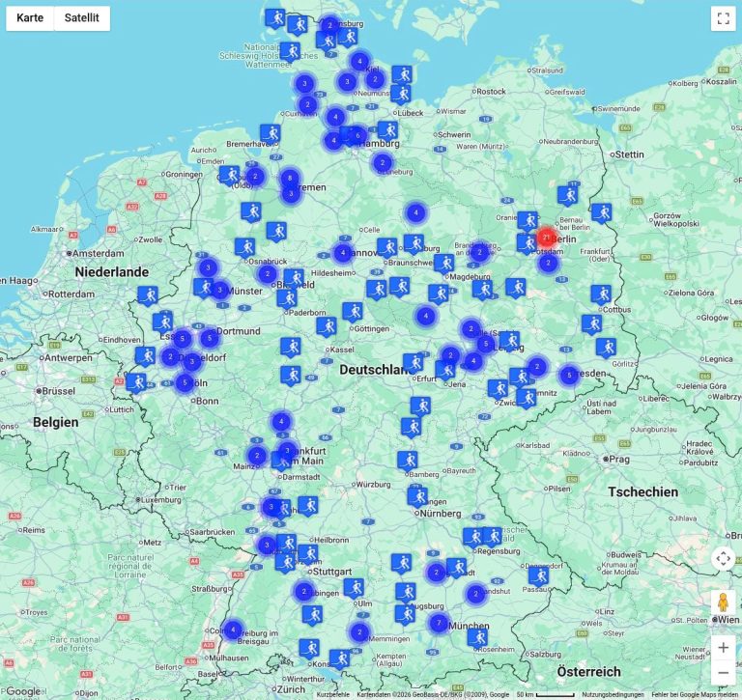
Task: Open cluster 4 north of Braunschweig
Action: (416, 212)
